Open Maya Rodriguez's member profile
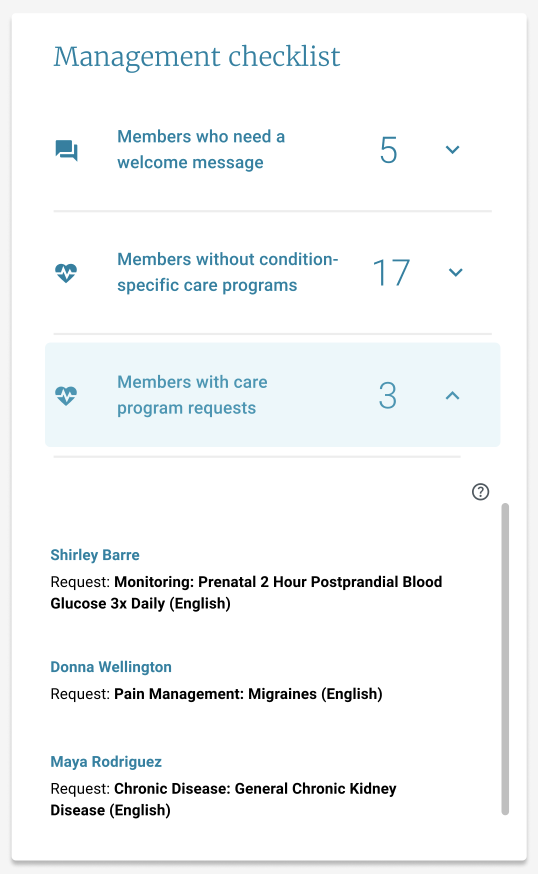This screenshot has height=874, width=538. click(106, 762)
